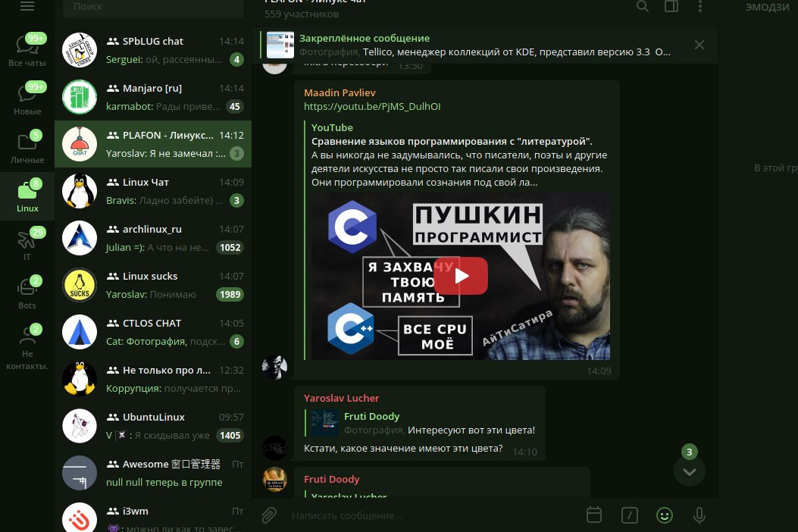
Task: Search within the current chat
Action: click(x=643, y=6)
